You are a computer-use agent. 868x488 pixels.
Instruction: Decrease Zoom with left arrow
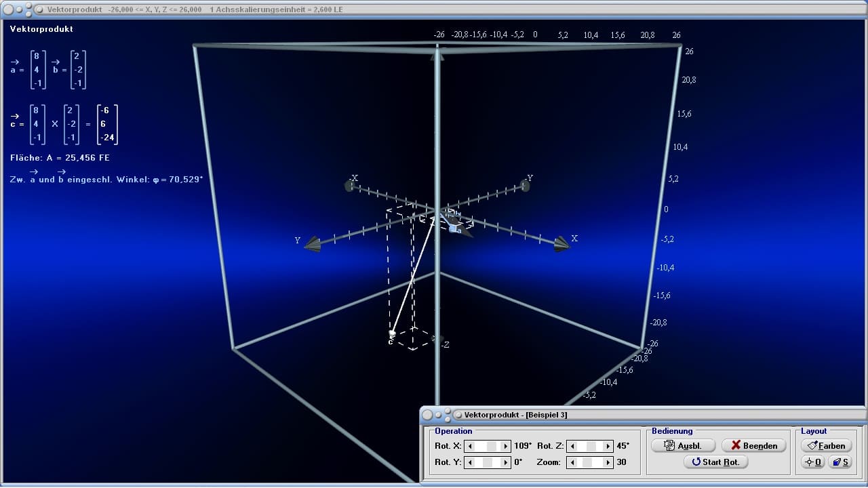572,462
